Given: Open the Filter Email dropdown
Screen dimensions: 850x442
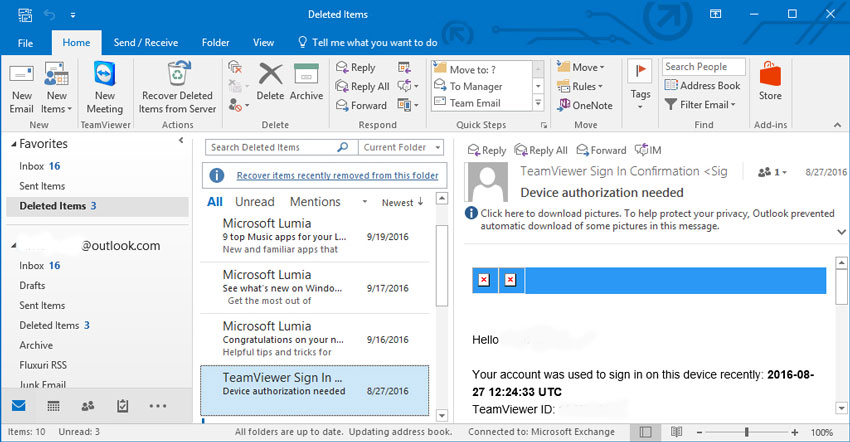Looking at the screenshot, I should (700, 104).
